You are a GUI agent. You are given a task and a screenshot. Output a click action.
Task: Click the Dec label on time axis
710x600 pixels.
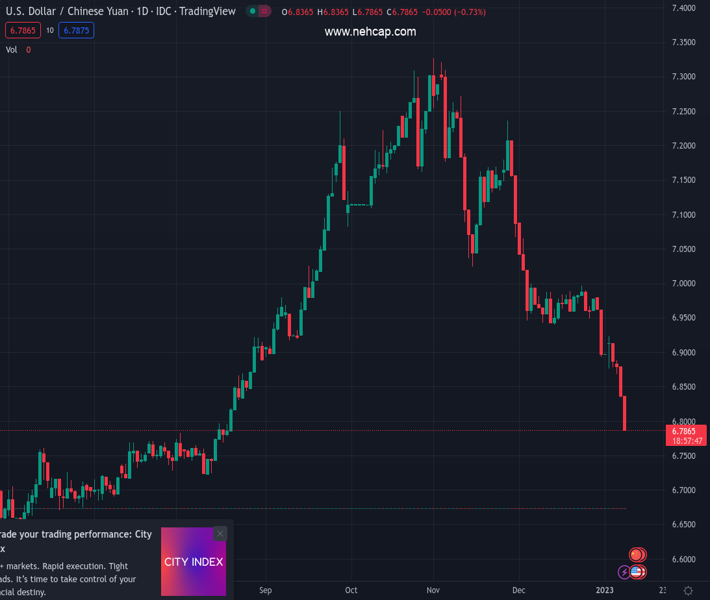tap(518, 590)
